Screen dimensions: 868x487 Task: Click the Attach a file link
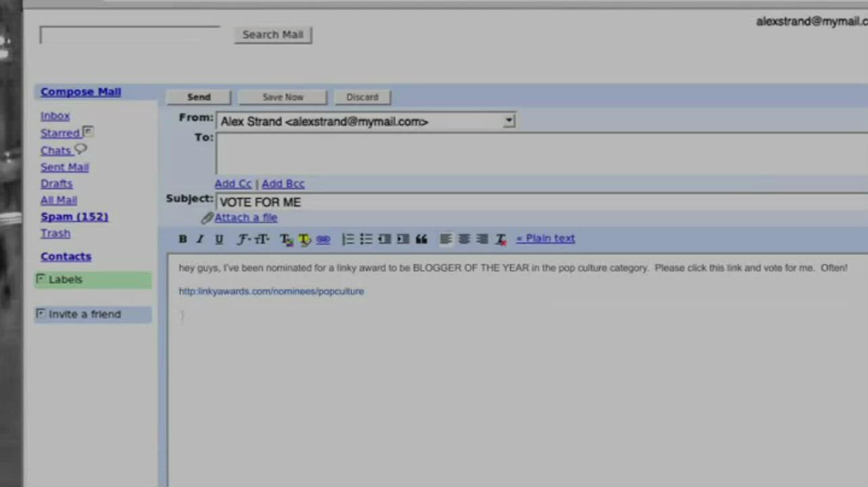click(x=245, y=217)
